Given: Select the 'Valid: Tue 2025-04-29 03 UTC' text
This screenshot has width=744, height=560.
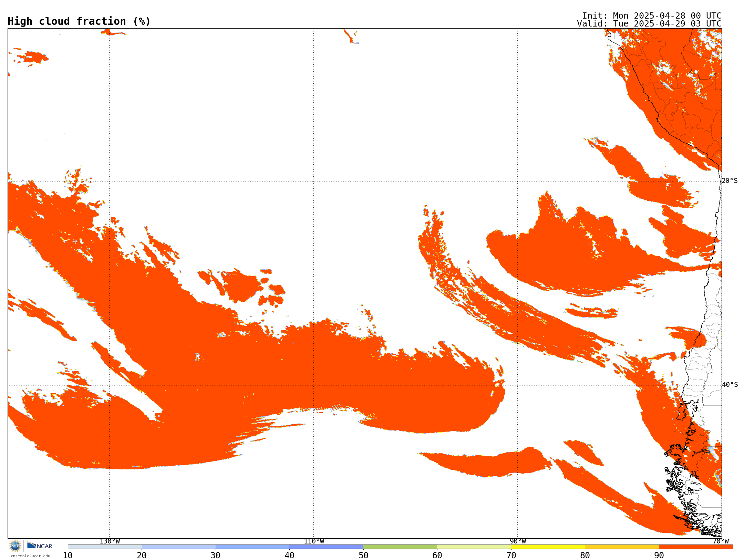Looking at the screenshot, I should [649, 24].
